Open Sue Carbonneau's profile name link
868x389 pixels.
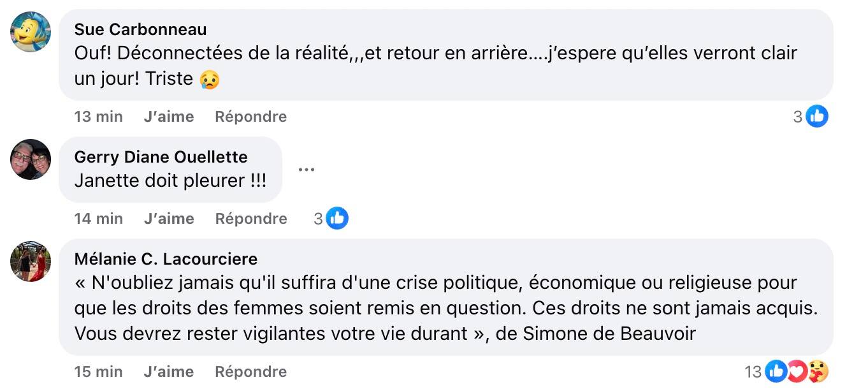[140, 29]
